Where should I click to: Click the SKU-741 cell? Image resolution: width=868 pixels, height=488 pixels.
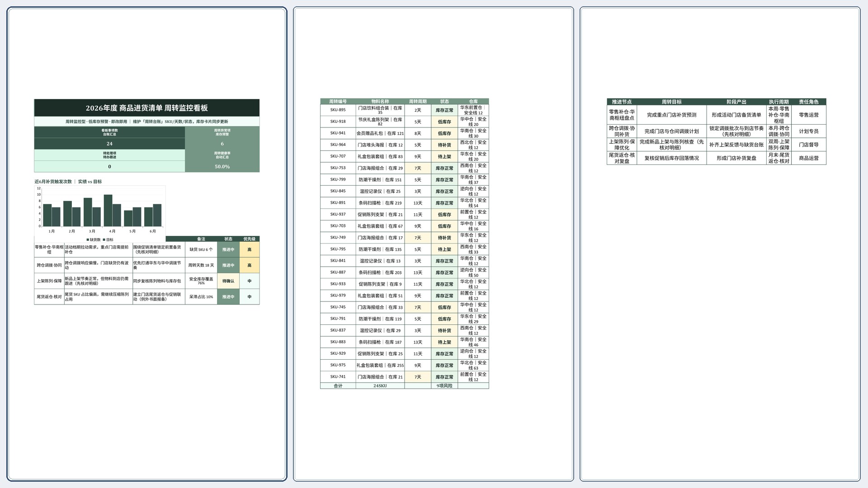click(338, 376)
